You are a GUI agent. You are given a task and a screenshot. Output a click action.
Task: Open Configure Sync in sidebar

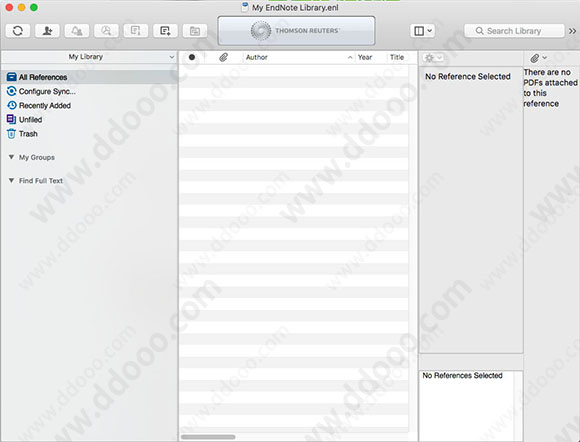point(47,91)
